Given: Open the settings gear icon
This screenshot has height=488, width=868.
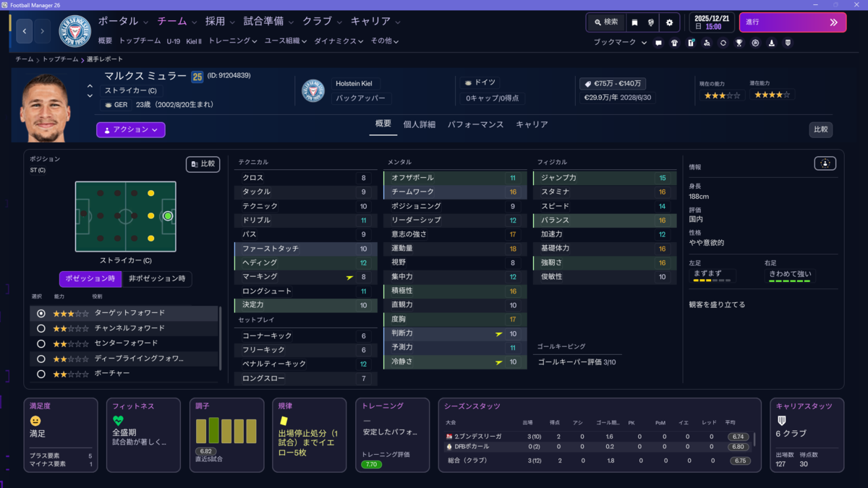Looking at the screenshot, I should coord(669,22).
